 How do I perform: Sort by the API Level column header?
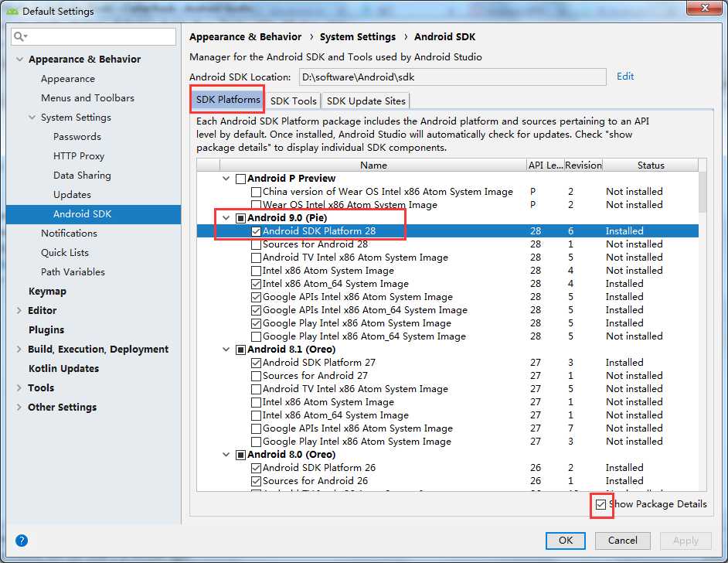[x=546, y=165]
